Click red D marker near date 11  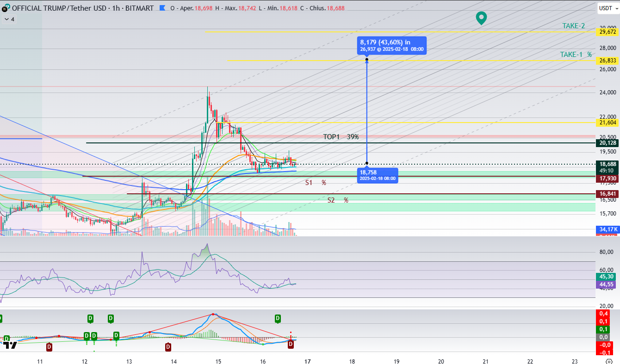click(49, 346)
